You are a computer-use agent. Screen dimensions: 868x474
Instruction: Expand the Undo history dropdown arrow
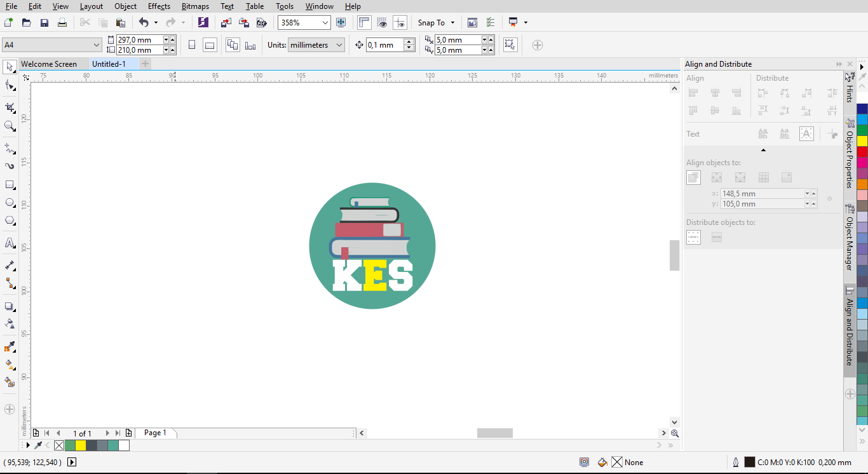coord(156,23)
